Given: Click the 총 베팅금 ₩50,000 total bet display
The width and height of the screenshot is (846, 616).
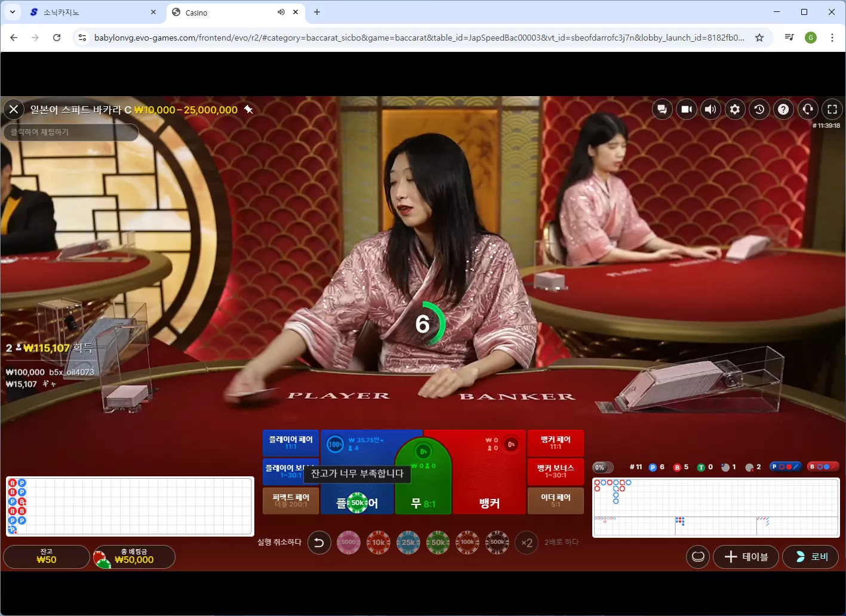Looking at the screenshot, I should 134,557.
